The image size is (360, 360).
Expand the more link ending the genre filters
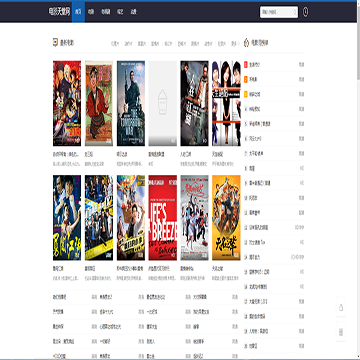point(236,43)
